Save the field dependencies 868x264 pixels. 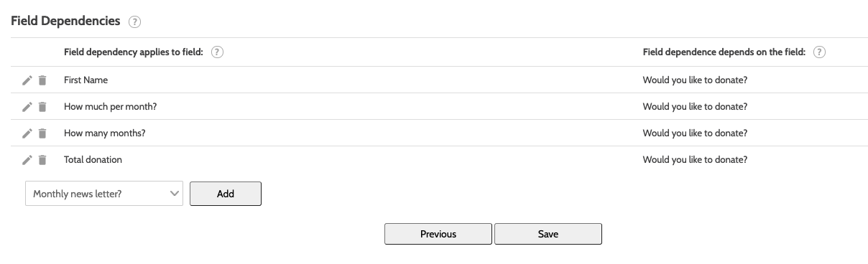[x=548, y=234]
